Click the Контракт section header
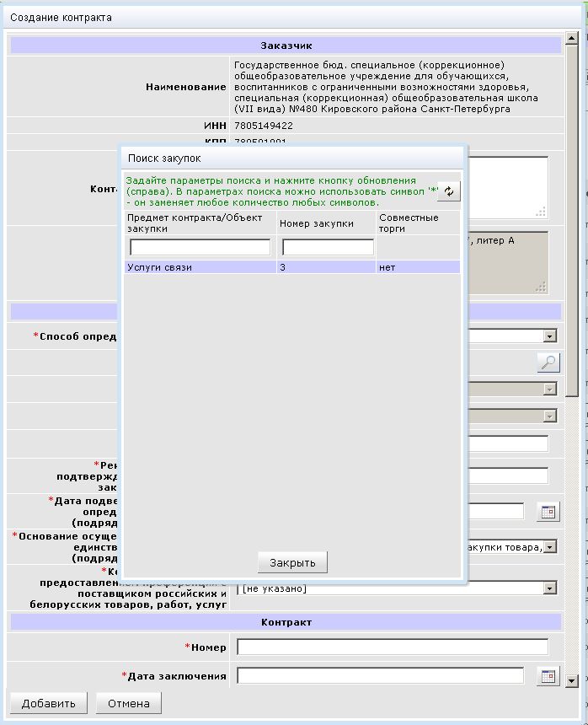The width and height of the screenshot is (588, 725). 286,622
